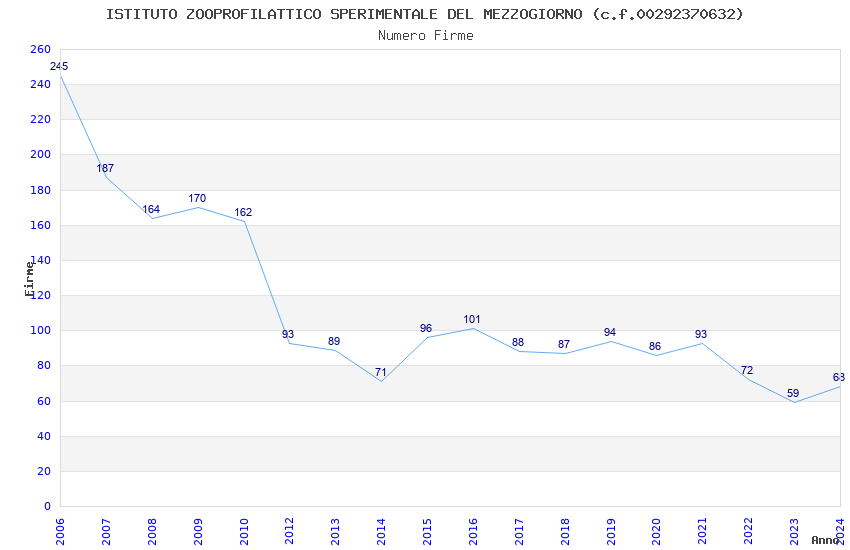
Task: Select the data label 89
Action: tap(334, 341)
